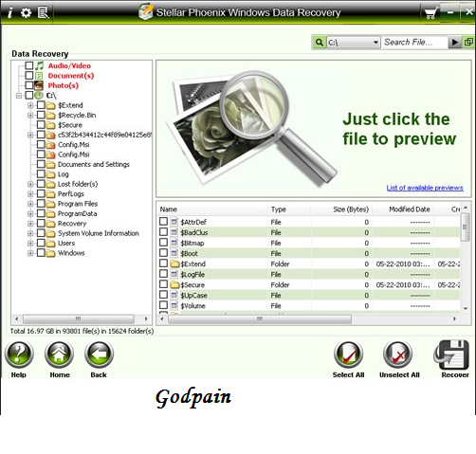The image size is (476, 454).
Task: Open the info icon in title bar
Action: tap(10, 12)
